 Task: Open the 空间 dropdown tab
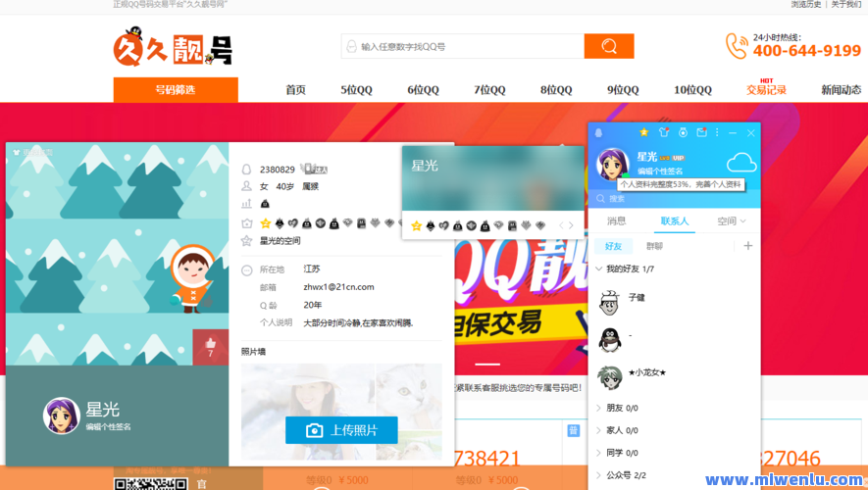point(731,221)
